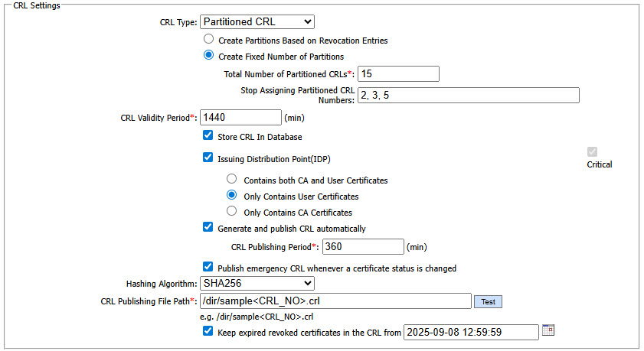Open the CRL Type dropdown
Screen dimensions: 644x351
click(x=257, y=22)
